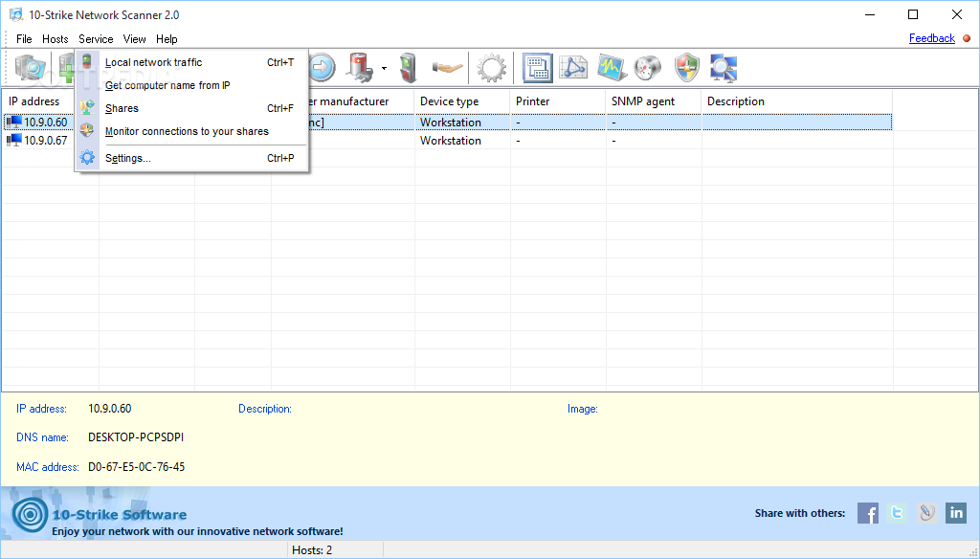The height and width of the screenshot is (559, 980).
Task: Click the Hosts: 2 status bar entry
Action: (x=312, y=550)
